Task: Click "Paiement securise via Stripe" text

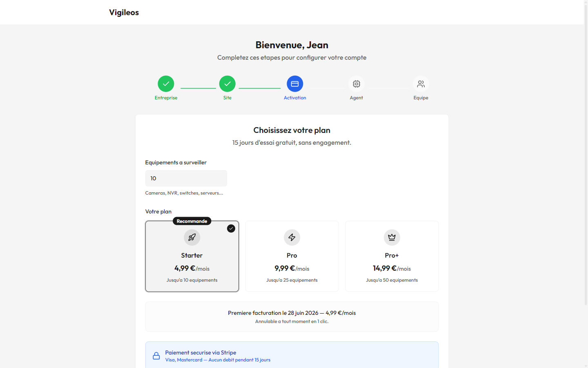Action: tap(200, 352)
